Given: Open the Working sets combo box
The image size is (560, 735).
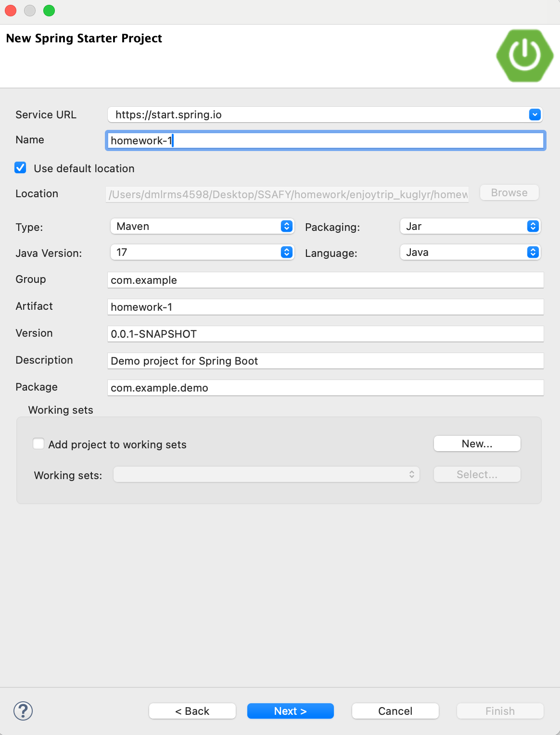Looking at the screenshot, I should coord(267,474).
